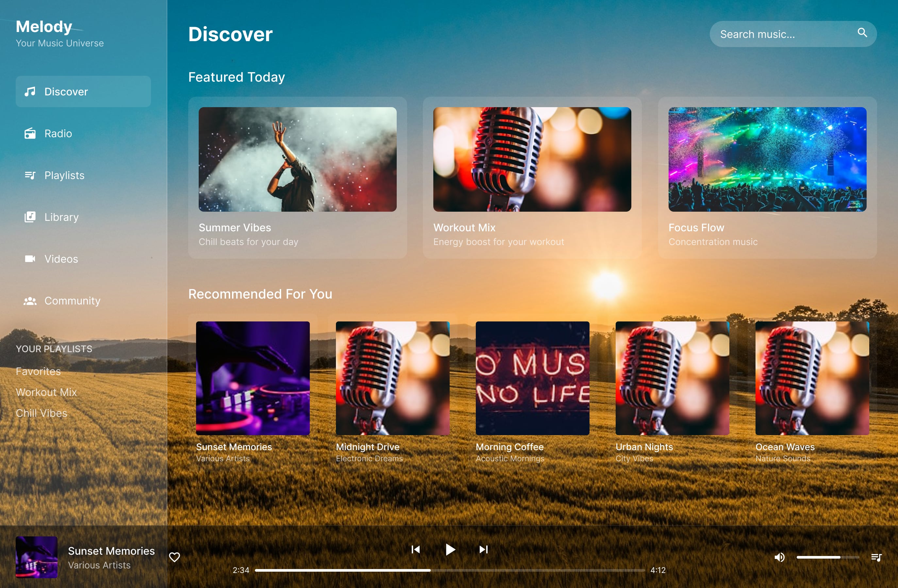Skip to the next track
Screen dimensions: 898x588
pyautogui.click(x=483, y=549)
